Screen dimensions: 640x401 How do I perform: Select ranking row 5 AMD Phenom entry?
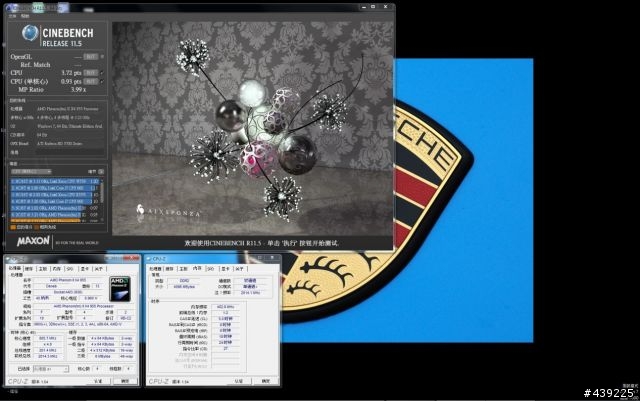54,208
